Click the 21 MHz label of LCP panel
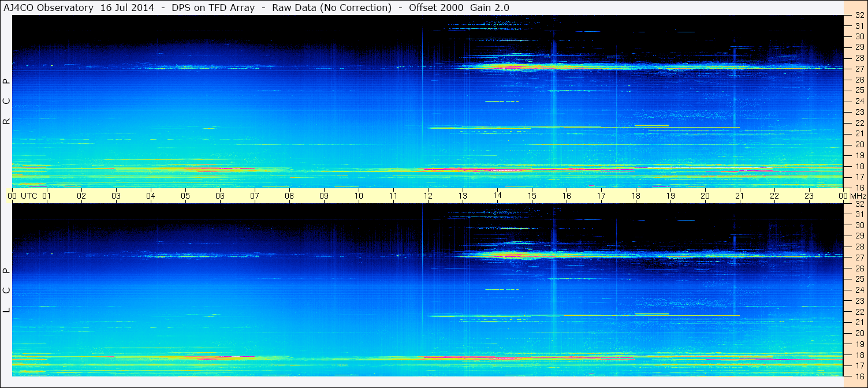The width and height of the screenshot is (868, 388). 859,322
